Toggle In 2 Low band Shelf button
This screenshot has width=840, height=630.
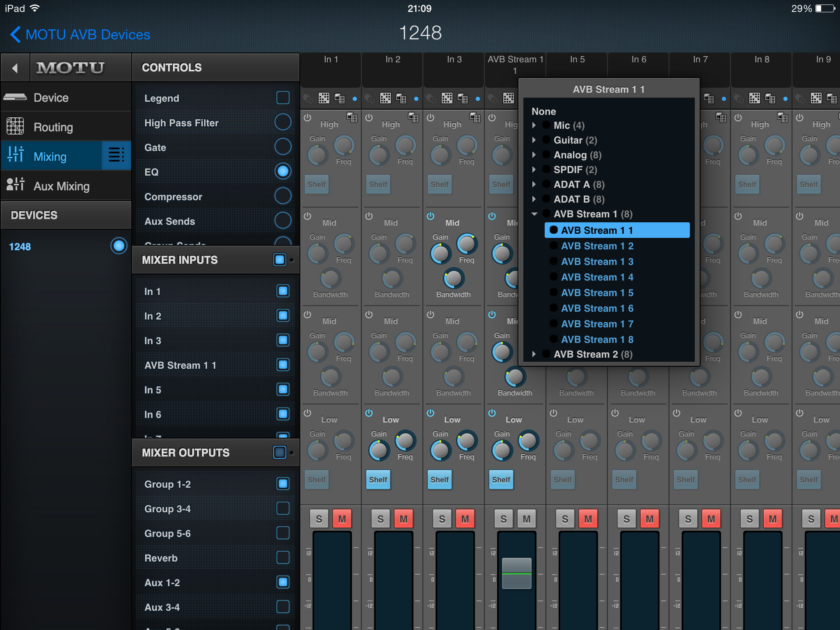(x=378, y=479)
